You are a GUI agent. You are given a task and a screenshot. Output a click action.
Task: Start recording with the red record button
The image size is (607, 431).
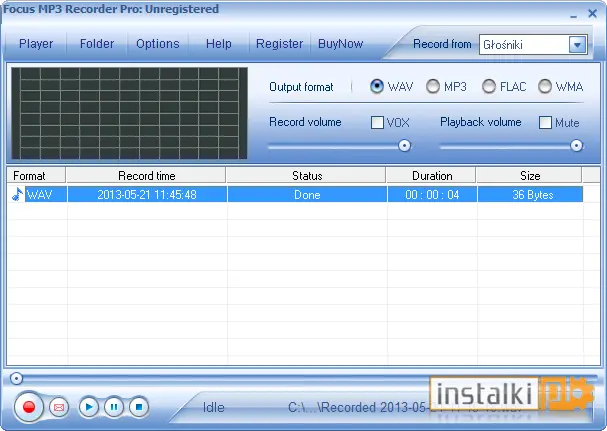29,407
